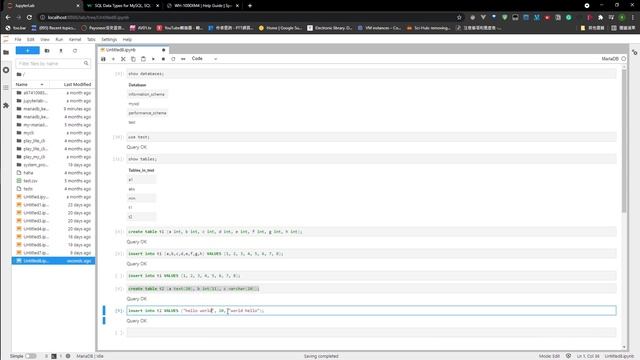Switch to Help Guide browser tab
Viewport: 640px width, 360px height.
tap(202, 6)
